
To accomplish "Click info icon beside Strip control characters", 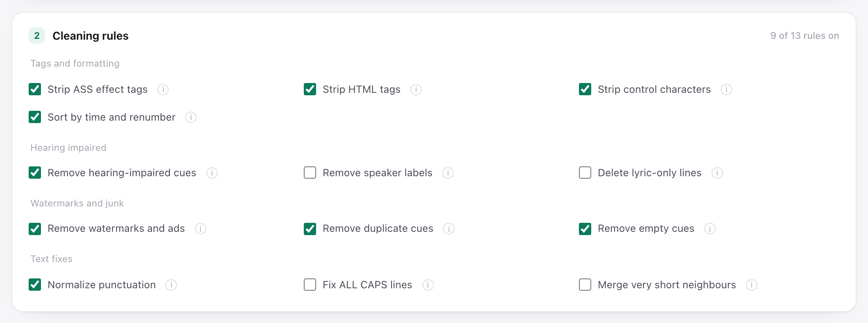I will coord(726,90).
